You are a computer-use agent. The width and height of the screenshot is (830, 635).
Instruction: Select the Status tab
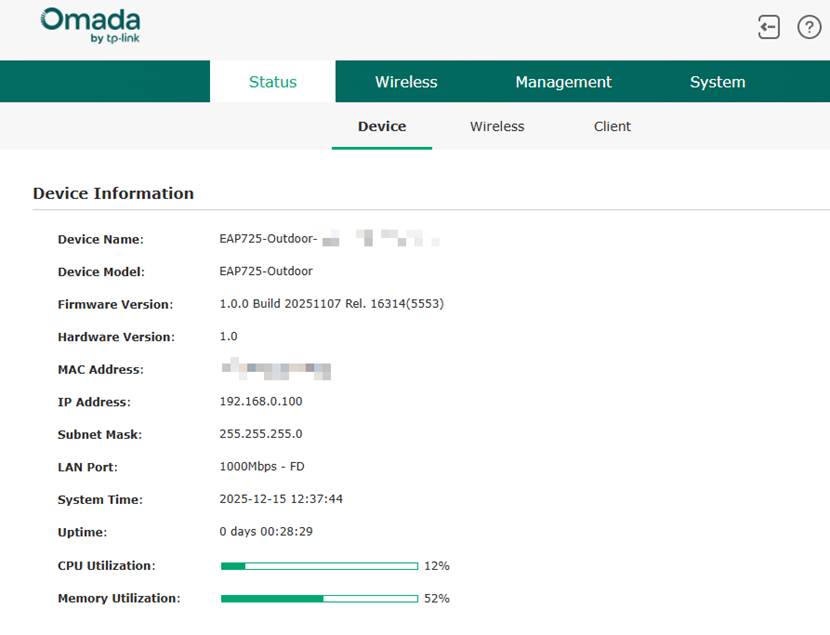[x=272, y=81]
